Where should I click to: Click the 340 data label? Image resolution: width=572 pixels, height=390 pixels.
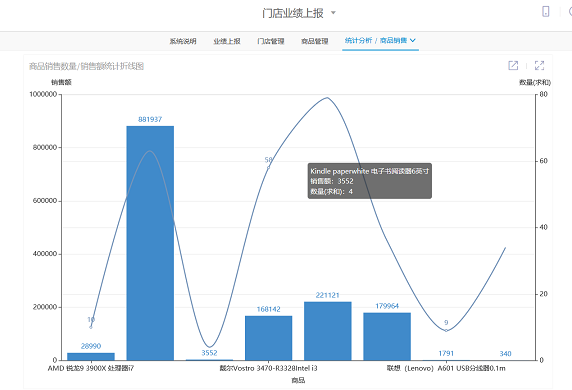505,354
